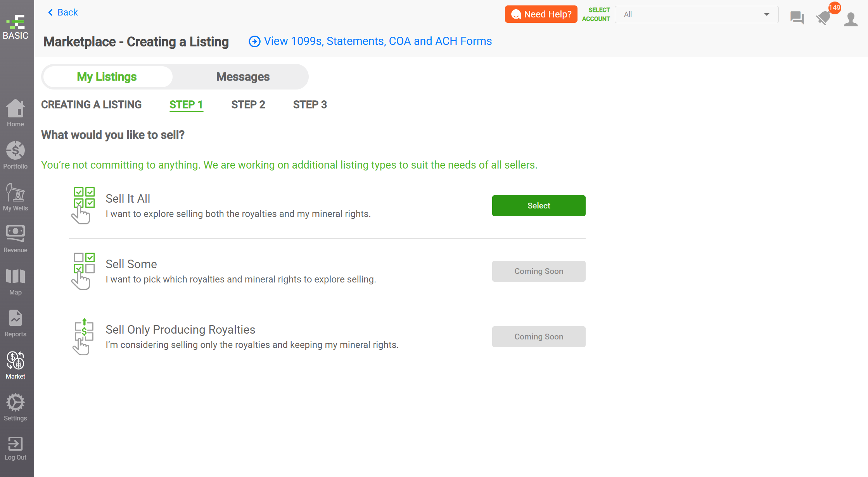Open the All account dropdown
Image resolution: width=868 pixels, height=477 pixels.
pos(696,14)
